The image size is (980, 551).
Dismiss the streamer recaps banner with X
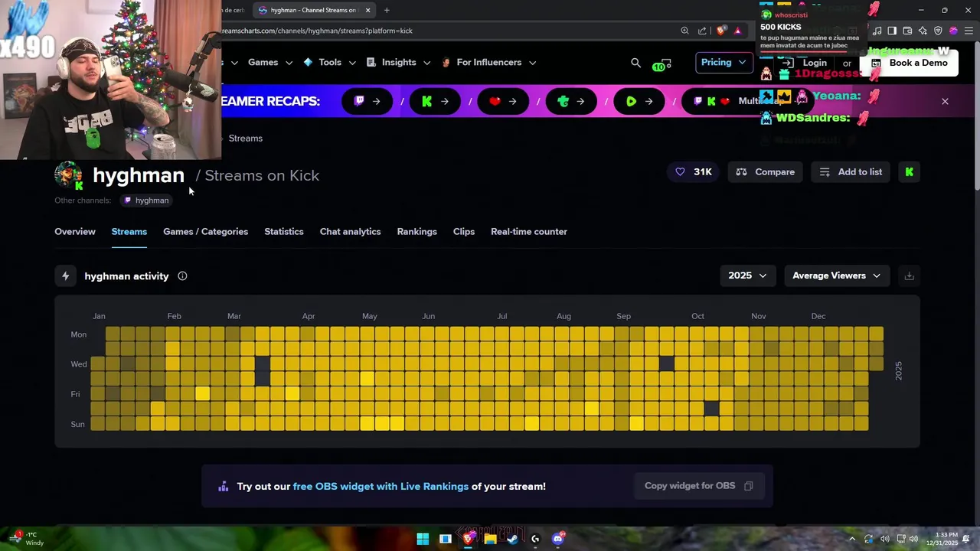(x=945, y=101)
